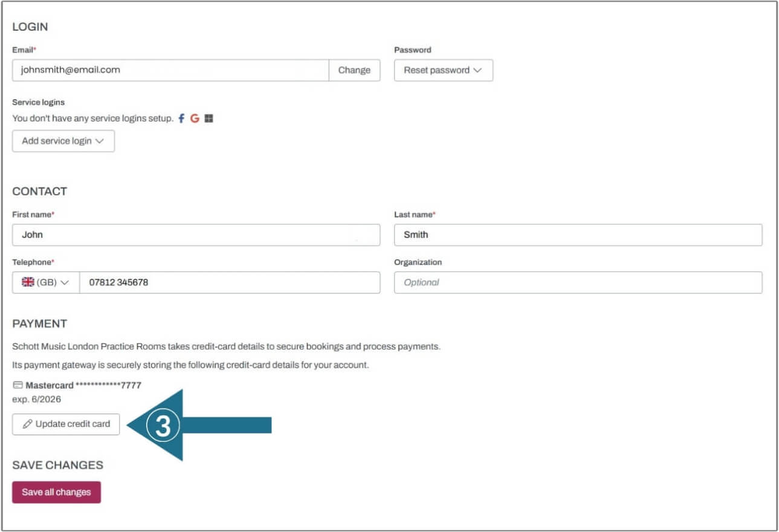Click into the Last name field
The image size is (779, 532).
tap(578, 235)
